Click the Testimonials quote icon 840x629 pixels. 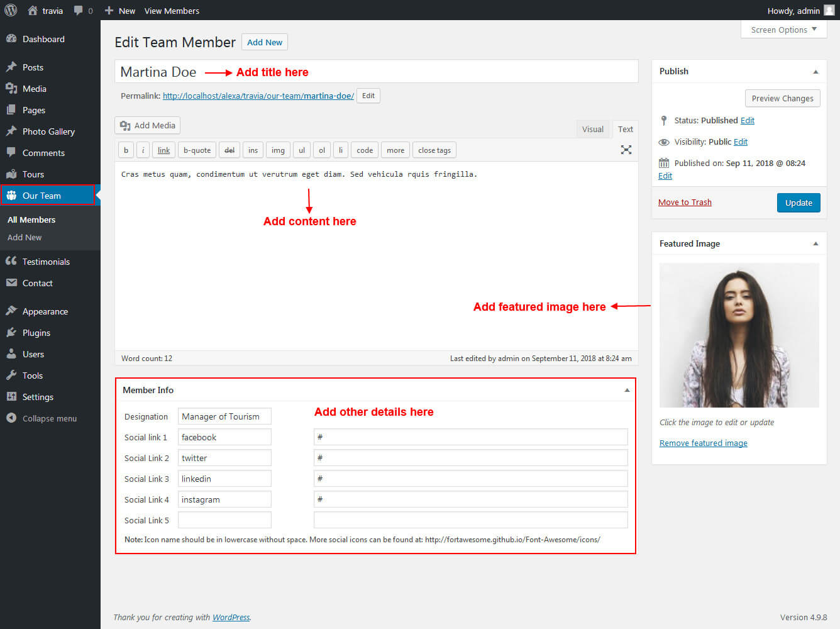11,261
